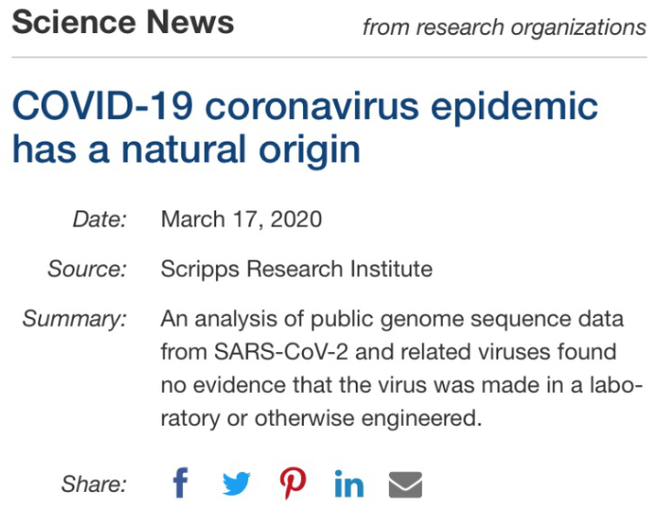Click the Science News section heading
The width and height of the screenshot is (655, 523).
click(x=123, y=22)
